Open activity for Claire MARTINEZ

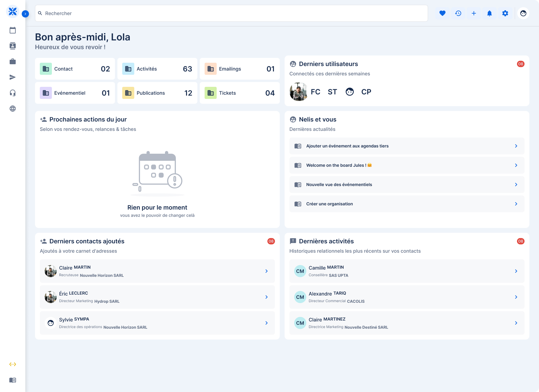[x=407, y=323]
